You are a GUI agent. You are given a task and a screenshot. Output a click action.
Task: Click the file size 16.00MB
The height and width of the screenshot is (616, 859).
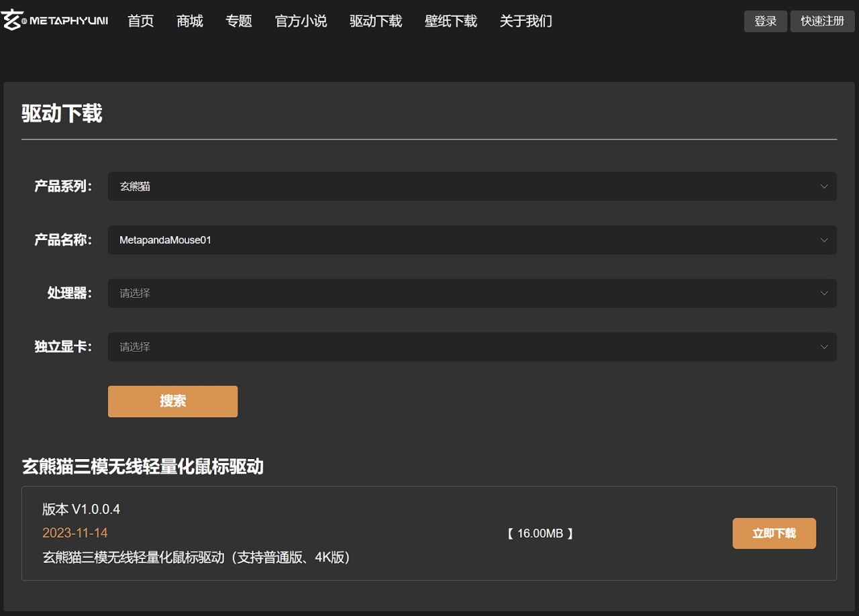tap(540, 533)
